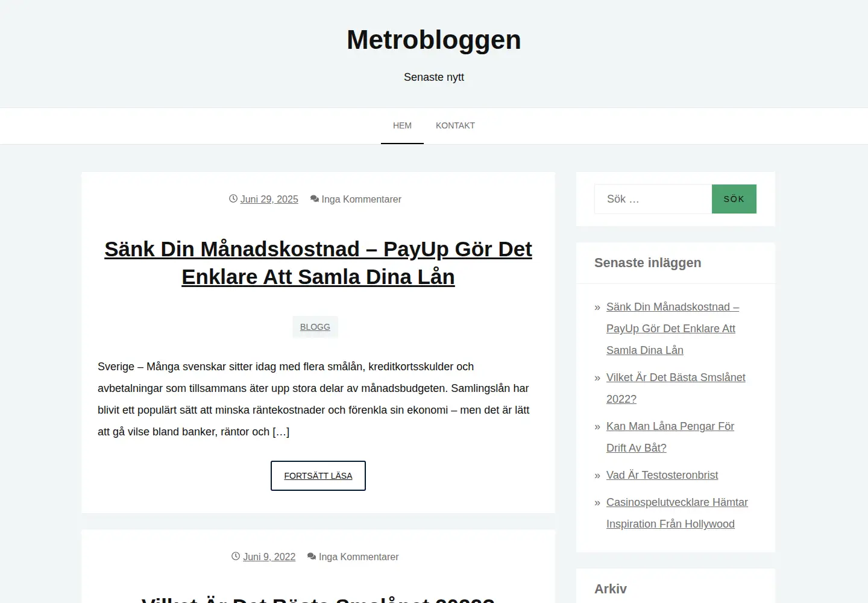
Task: Click comments icon in the Juni 9, 2022 post
Action: pyautogui.click(x=312, y=556)
